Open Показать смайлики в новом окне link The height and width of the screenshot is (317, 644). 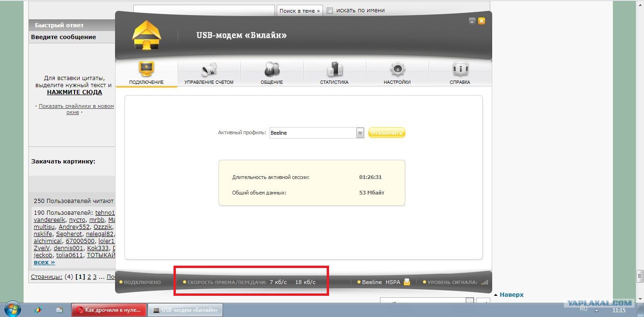(x=76, y=109)
